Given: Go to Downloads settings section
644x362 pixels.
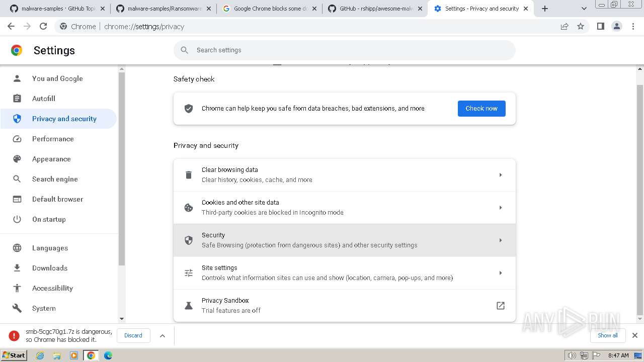Looking at the screenshot, I should point(49,268).
